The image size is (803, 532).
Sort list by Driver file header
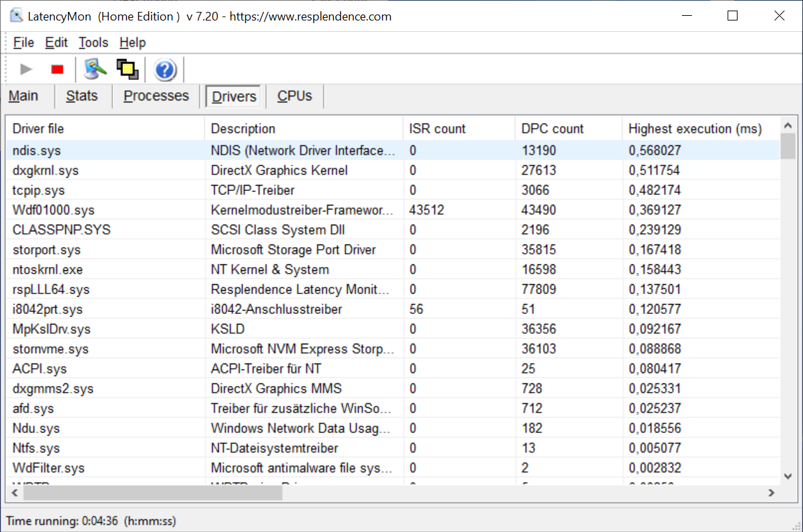38,129
